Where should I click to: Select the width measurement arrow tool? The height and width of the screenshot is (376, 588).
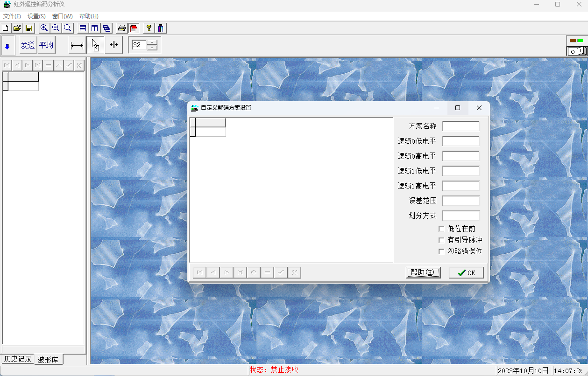77,45
